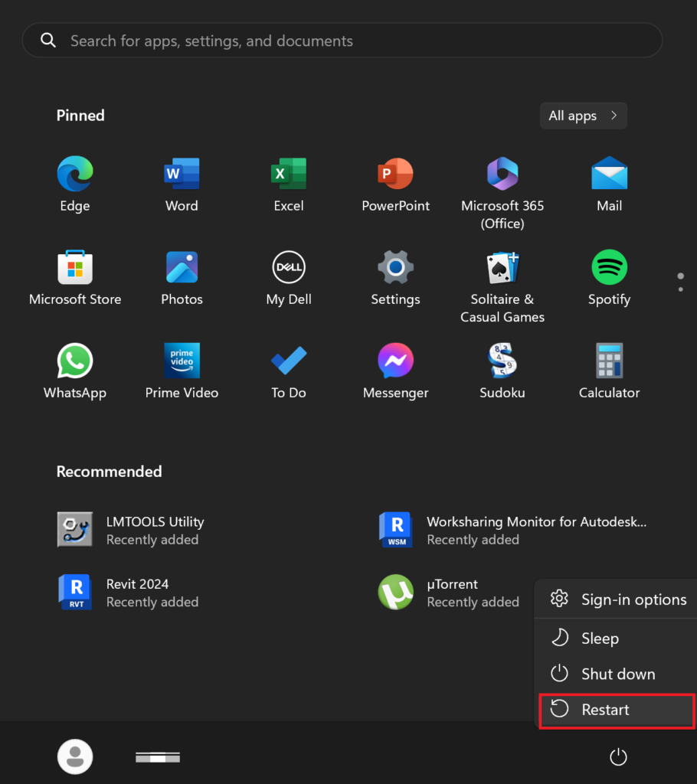Viewport: 697px width, 784px height.
Task: Click the All apps button
Action: click(583, 115)
